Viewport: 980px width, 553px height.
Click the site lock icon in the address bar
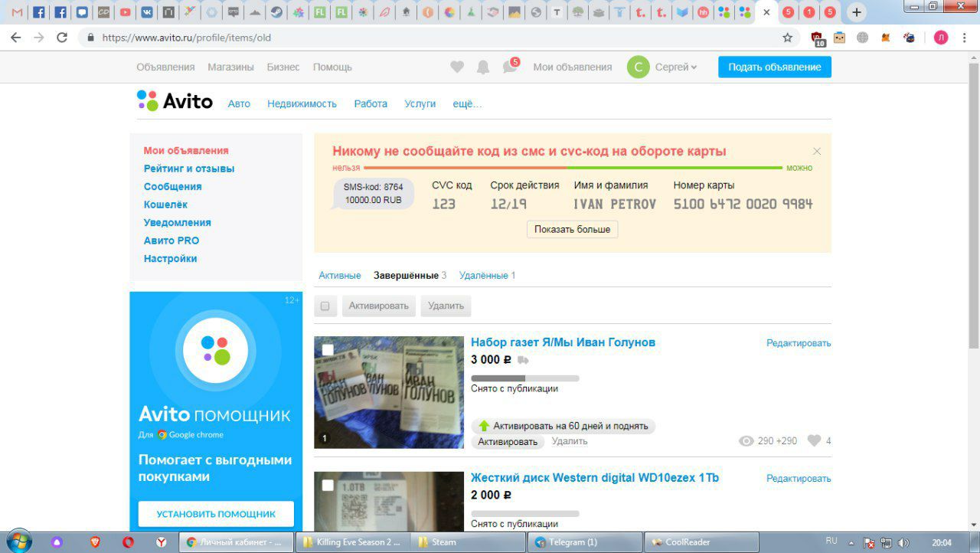(90, 38)
